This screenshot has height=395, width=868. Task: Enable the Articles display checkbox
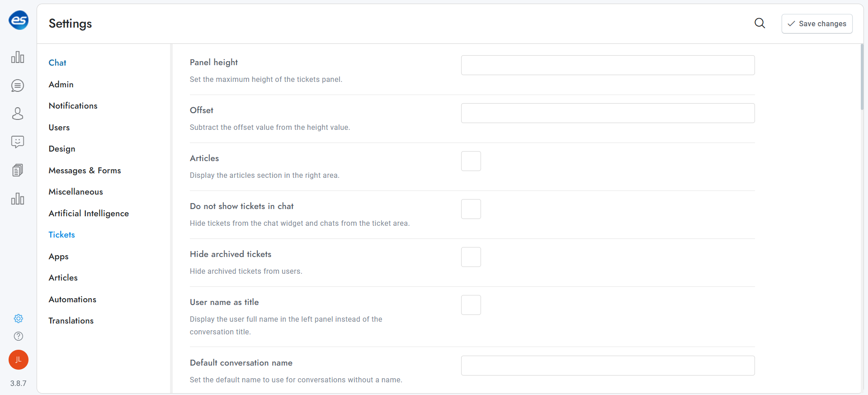471,161
